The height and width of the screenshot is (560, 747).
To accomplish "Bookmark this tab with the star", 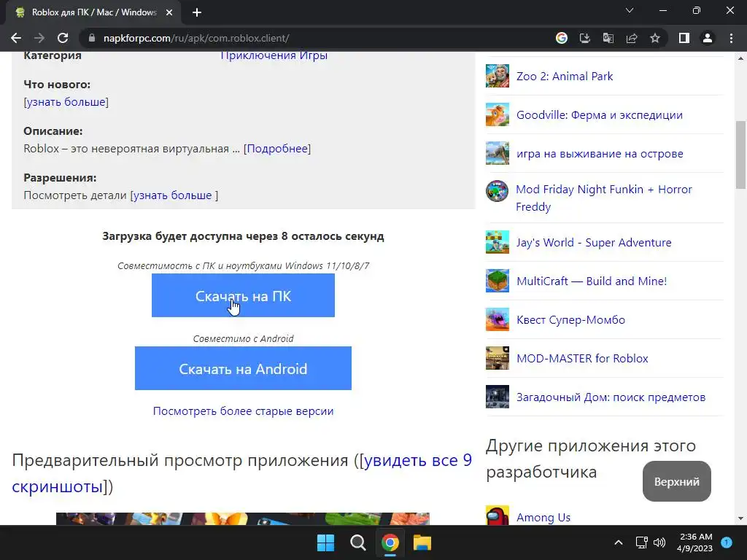I will coord(655,38).
